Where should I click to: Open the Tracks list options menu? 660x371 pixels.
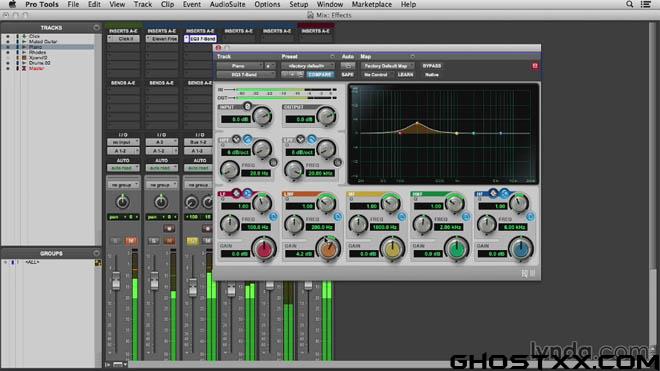[96, 28]
